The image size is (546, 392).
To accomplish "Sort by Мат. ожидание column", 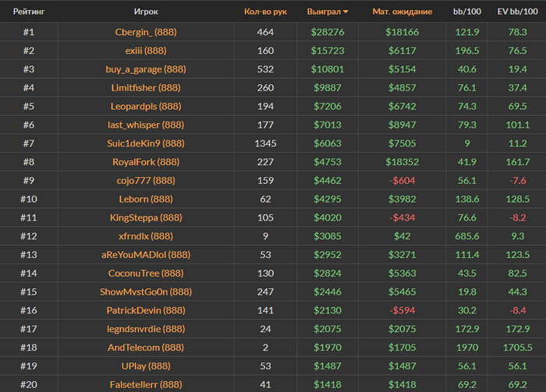I will click(402, 12).
